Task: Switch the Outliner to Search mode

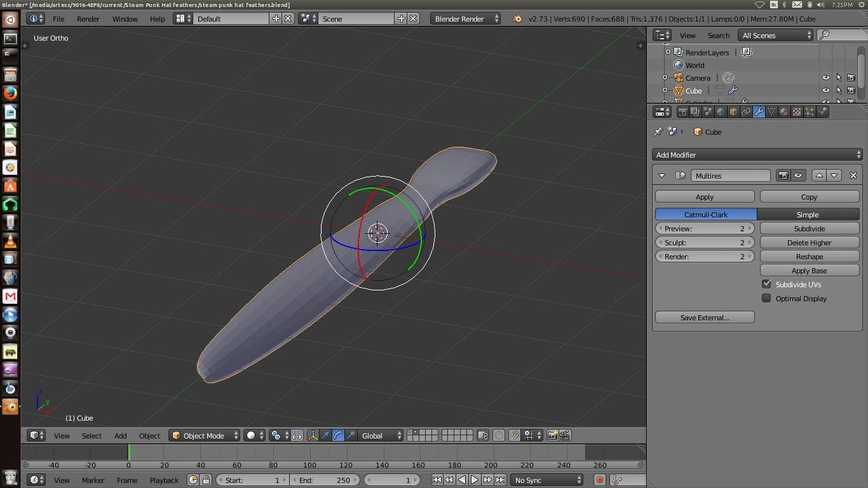Action: [x=718, y=35]
